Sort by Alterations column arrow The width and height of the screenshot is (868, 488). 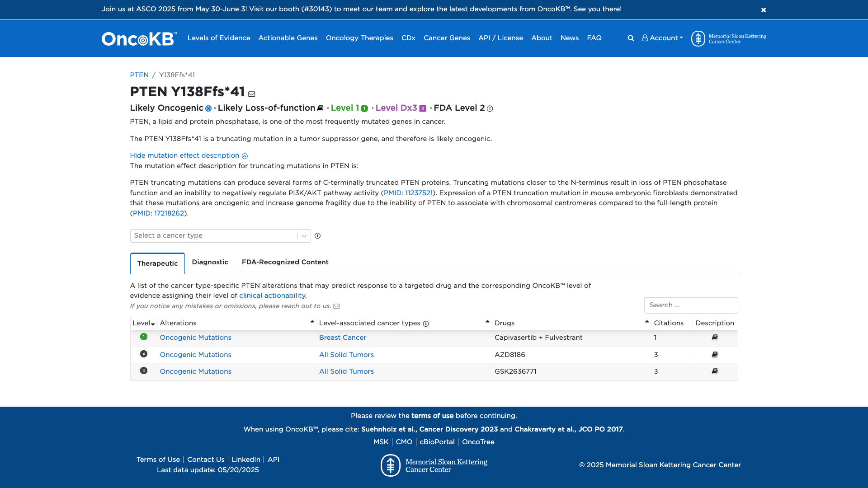[x=312, y=322]
